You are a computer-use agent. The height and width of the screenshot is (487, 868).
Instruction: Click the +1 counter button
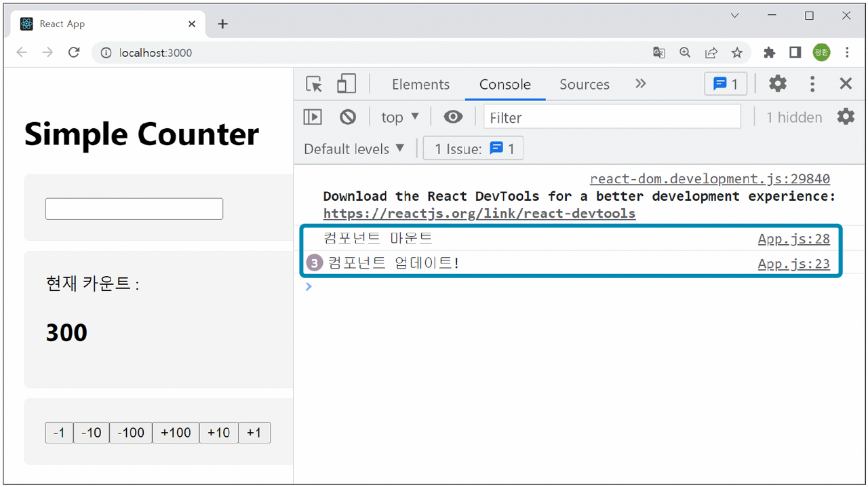(254, 433)
